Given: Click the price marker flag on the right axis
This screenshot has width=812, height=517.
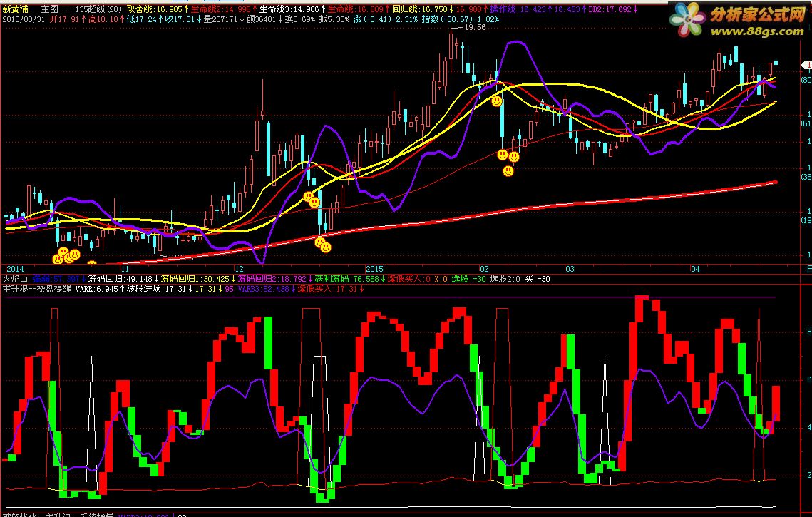Looking at the screenshot, I should (x=806, y=66).
